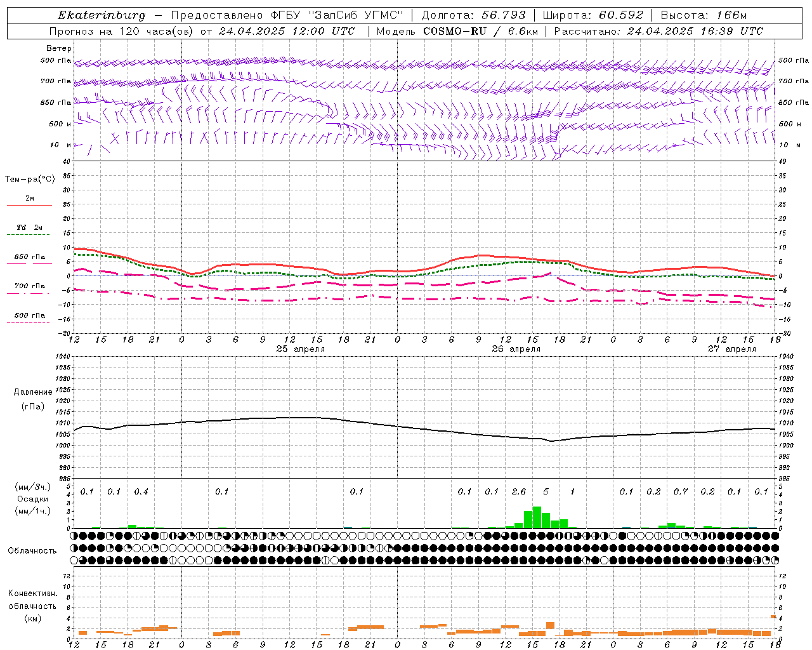The image size is (812, 650).
Task: Click the 'Осадки' precipitation label
Action: point(32,499)
